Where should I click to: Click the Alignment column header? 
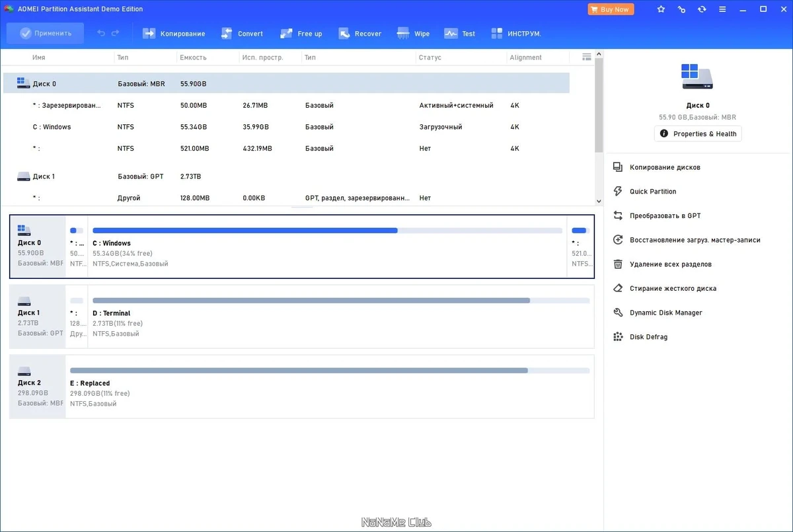click(x=526, y=57)
